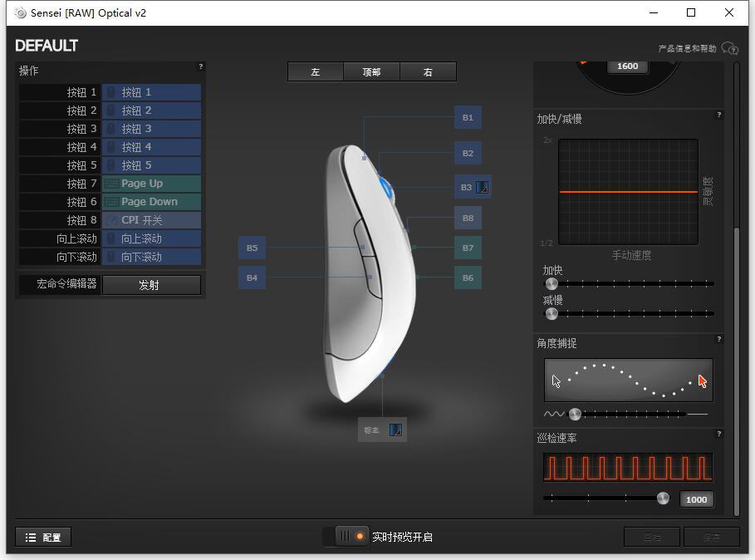
Task: Click the 实时预览开启 label
Action: [x=403, y=537]
